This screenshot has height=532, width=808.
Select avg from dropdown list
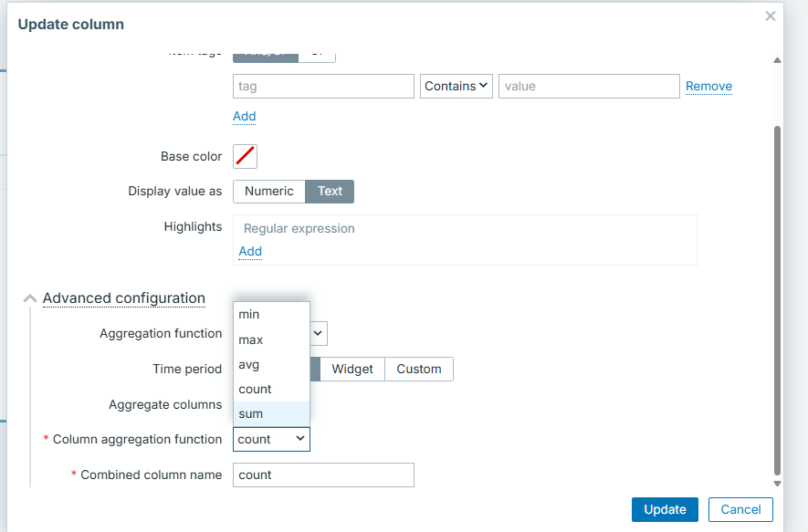pos(270,364)
